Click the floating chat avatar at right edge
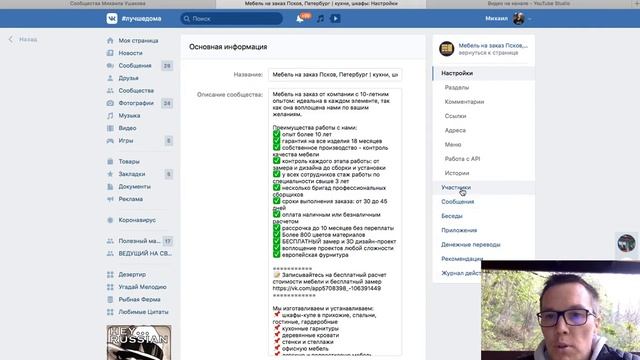The height and width of the screenshot is (360, 640). (x=626, y=243)
